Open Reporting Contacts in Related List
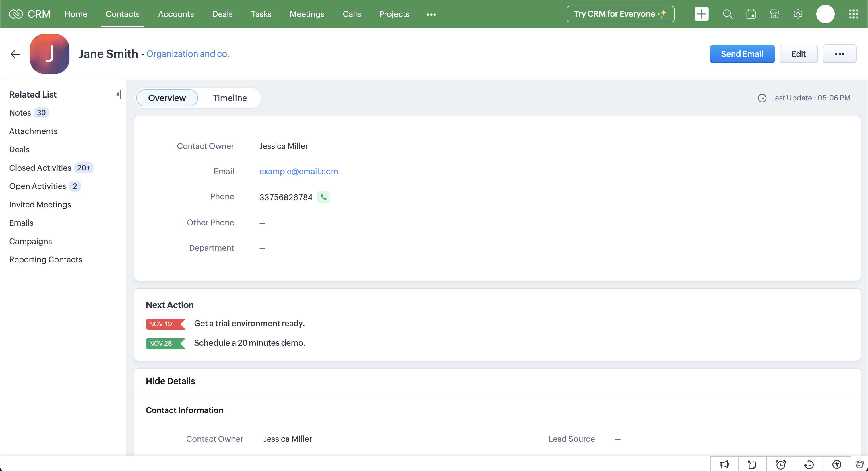Viewport: 868px width, 471px height. click(x=45, y=260)
